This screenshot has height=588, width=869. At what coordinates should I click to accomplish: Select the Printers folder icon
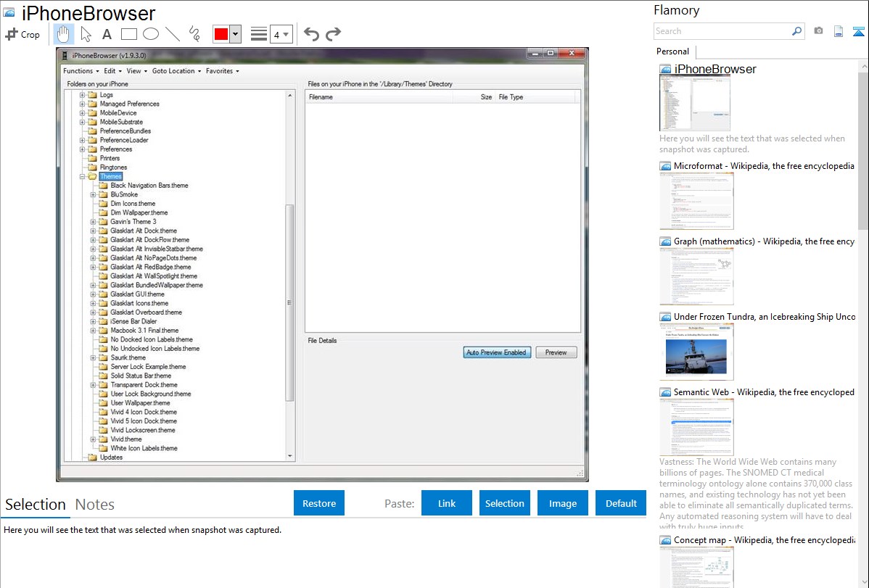coord(93,158)
